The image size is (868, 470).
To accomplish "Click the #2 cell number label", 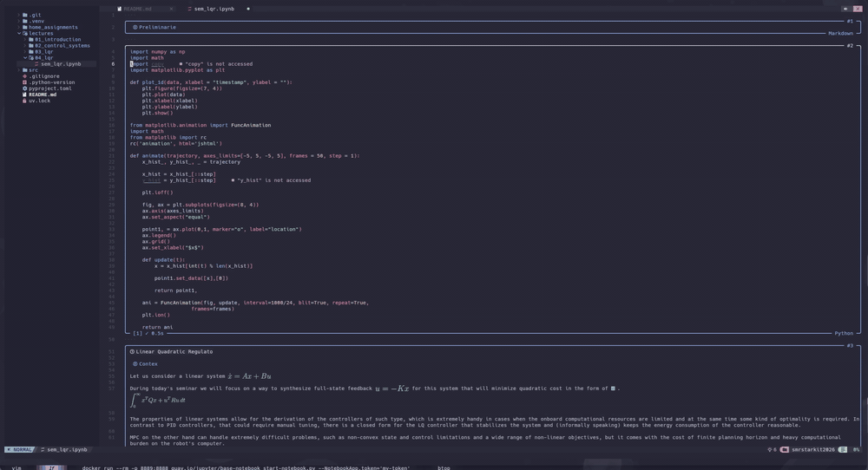I will pyautogui.click(x=850, y=46).
